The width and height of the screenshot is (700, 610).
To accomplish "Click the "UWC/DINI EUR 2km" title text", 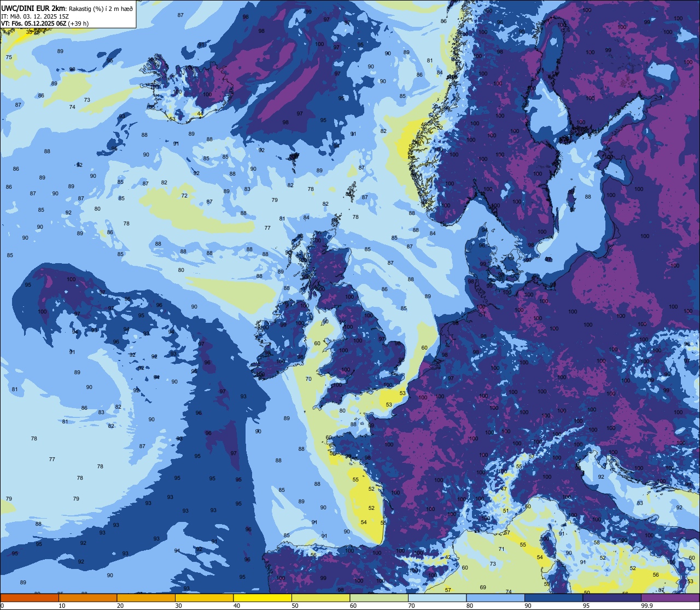I will tap(33, 8).
